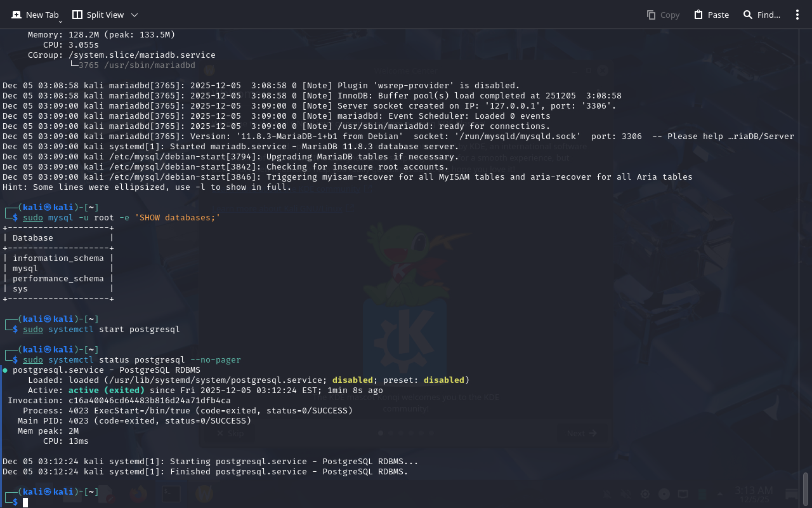The image size is (812, 508).
Task: Click the information_schema database row
Action: pyautogui.click(x=58, y=258)
